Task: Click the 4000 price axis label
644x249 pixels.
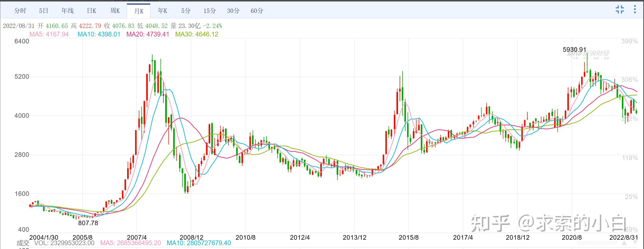Action: [x=22, y=116]
